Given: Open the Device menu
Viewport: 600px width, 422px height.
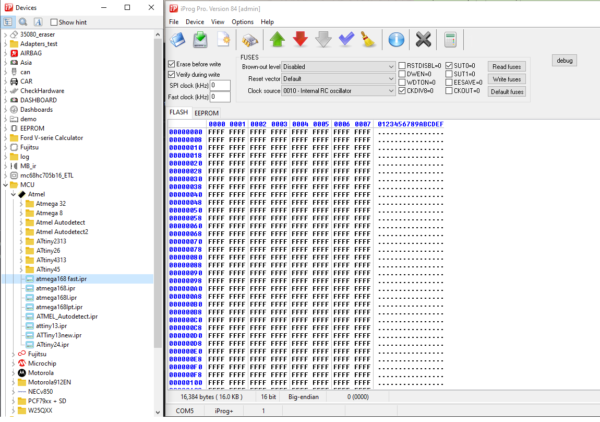Looking at the screenshot, I should pos(195,22).
